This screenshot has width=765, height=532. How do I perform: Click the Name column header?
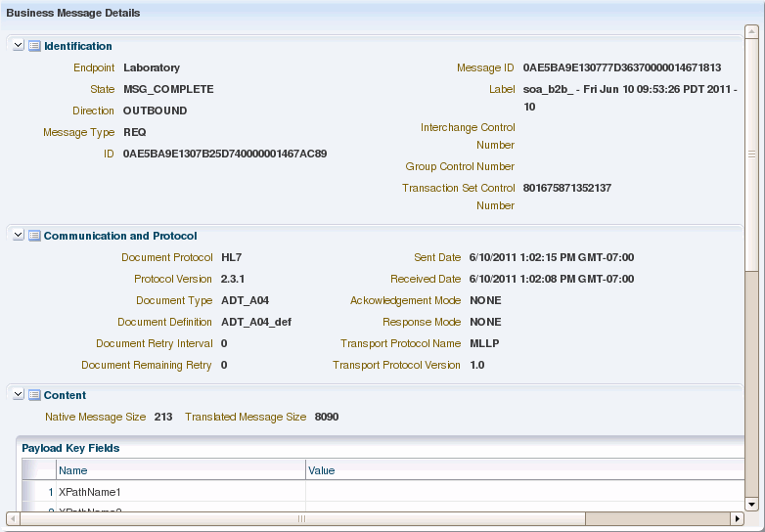(181, 470)
